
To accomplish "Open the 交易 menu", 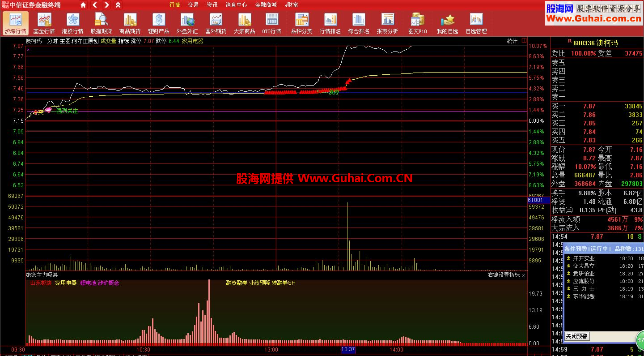I will point(193,5).
